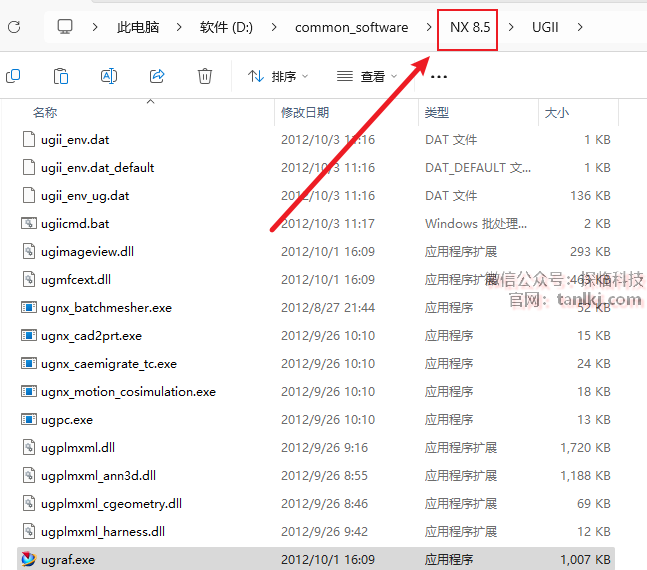This screenshot has height=570, width=647.
Task: Click the delete trash icon
Action: 205,76
